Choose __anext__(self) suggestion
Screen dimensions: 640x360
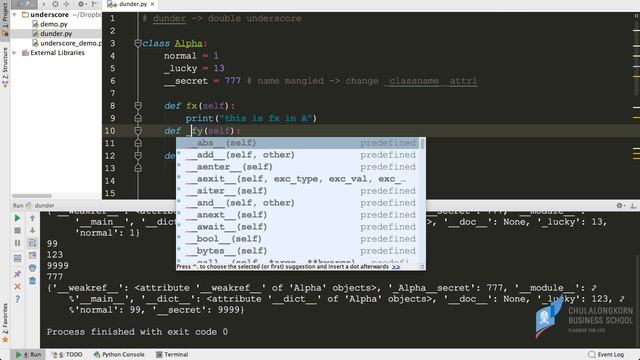(x=298, y=215)
